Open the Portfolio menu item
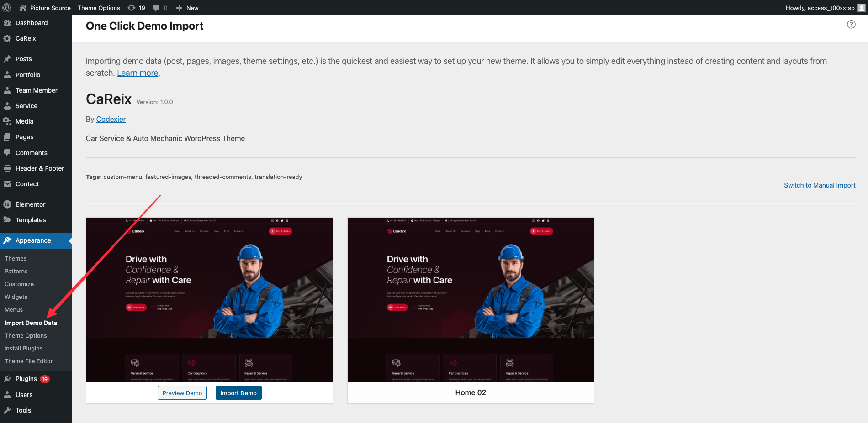The width and height of the screenshot is (868, 423). click(x=36, y=75)
